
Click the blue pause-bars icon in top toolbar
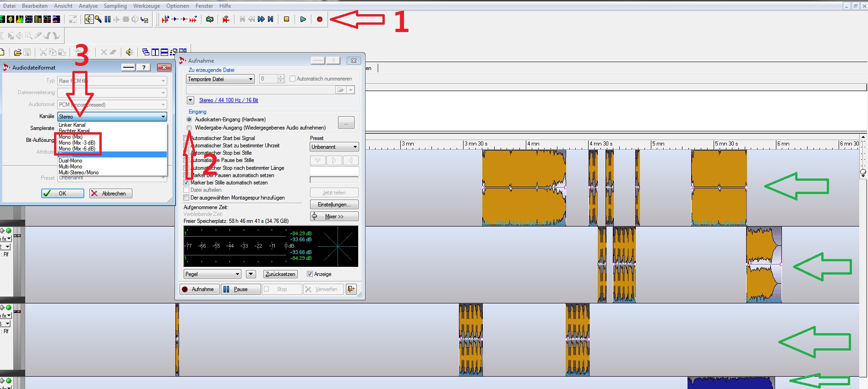pyautogui.click(x=108, y=19)
